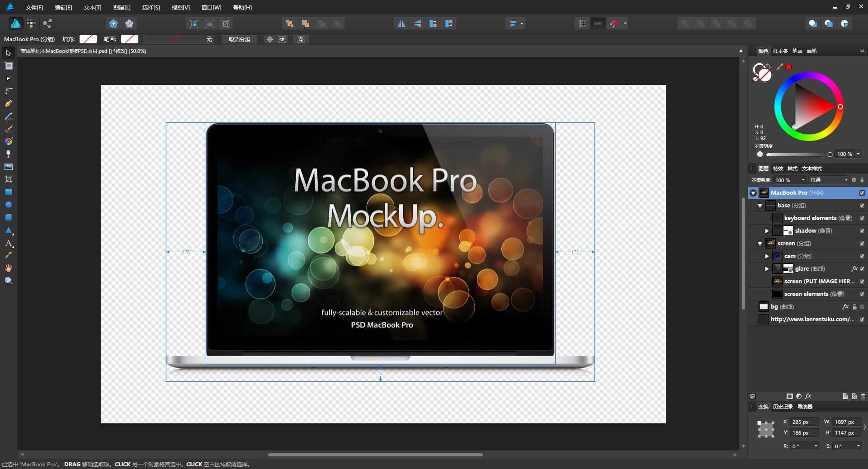This screenshot has width=868, height=469.
Task: Select the http://www.lanrentuku.com layer row
Action: (808, 319)
